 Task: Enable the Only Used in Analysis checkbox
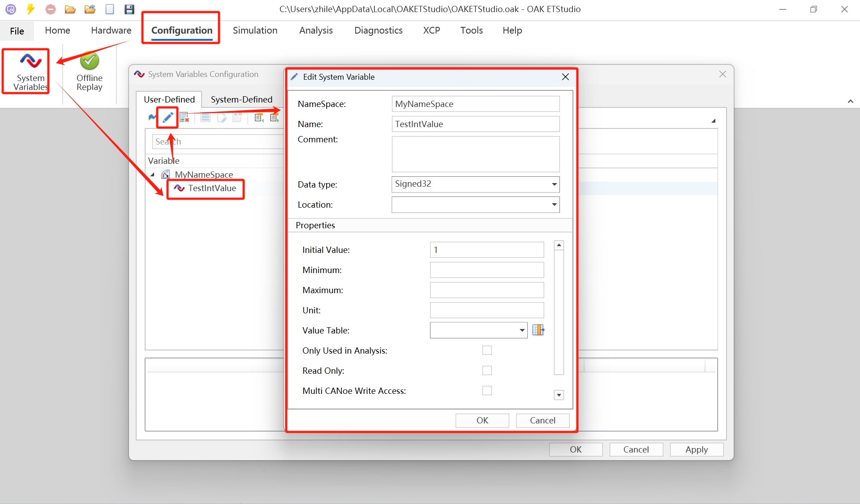click(487, 350)
